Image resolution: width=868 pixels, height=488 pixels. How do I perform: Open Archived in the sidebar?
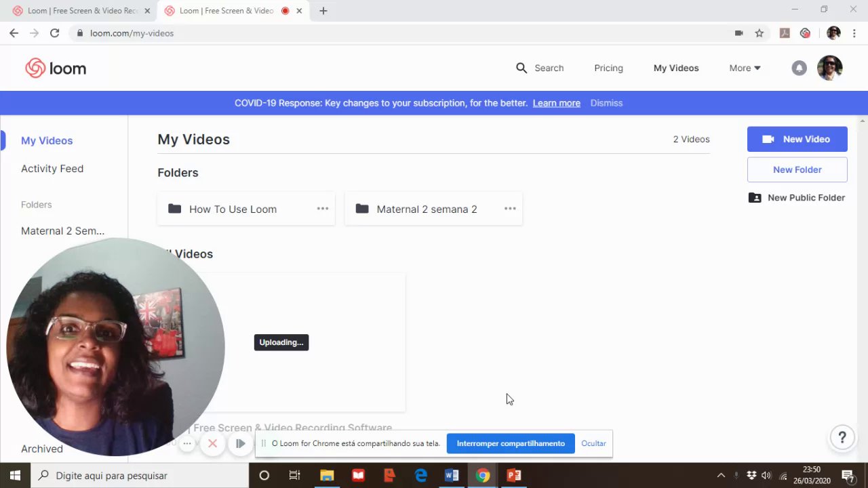pos(42,449)
